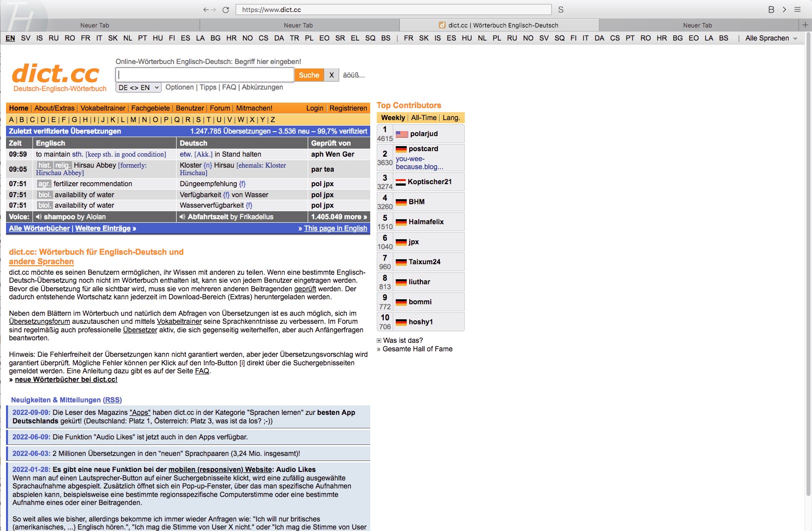Viewport: 812px width, 531px height.
Task: Show the special characters äöüß... helper
Action: click(x=354, y=75)
